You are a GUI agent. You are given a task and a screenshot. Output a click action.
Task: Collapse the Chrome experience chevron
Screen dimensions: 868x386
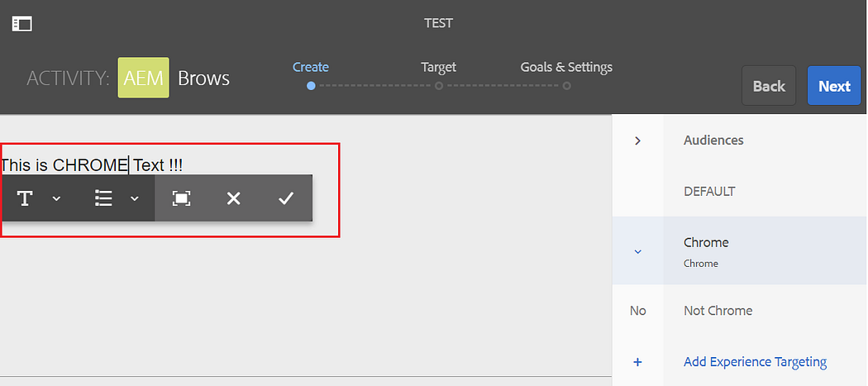637,252
